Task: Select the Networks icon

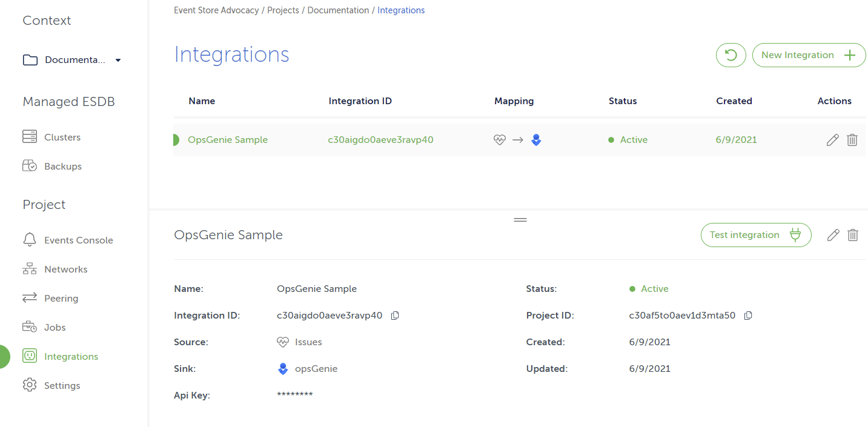Action: (x=29, y=269)
